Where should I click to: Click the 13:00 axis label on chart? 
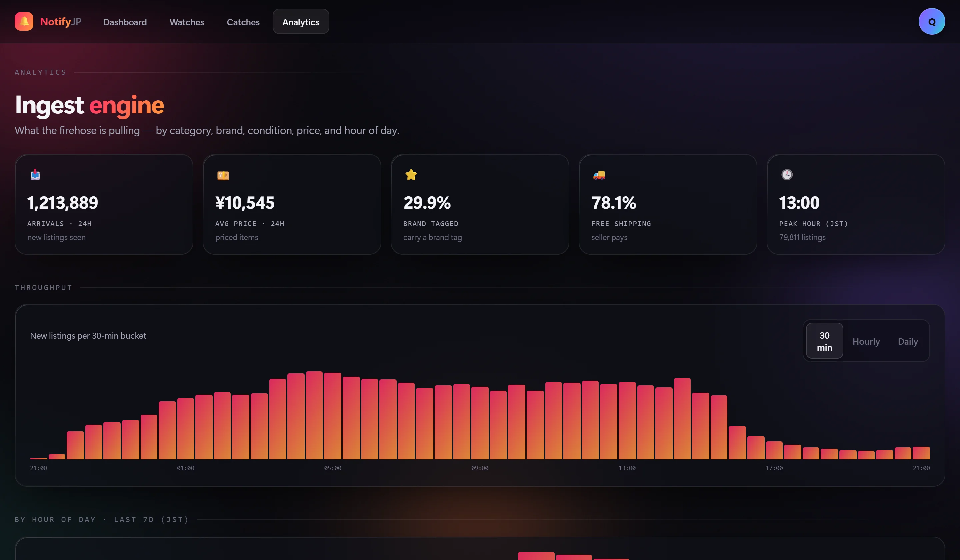click(627, 468)
